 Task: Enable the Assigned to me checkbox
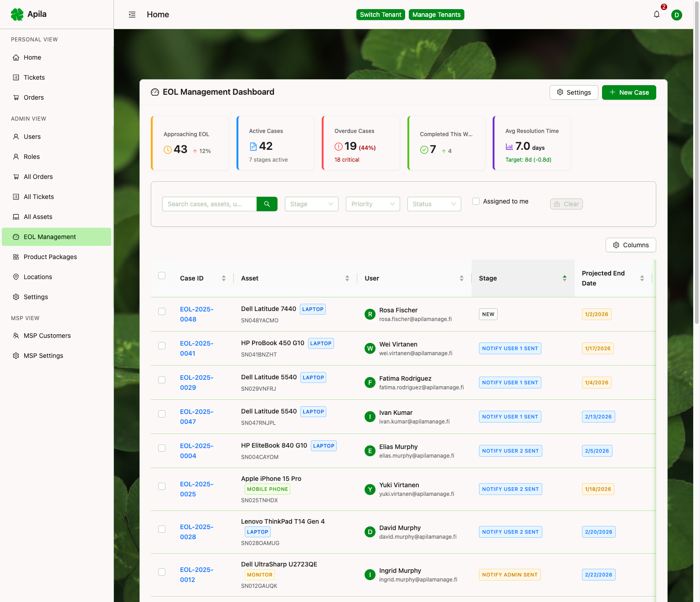(x=475, y=201)
